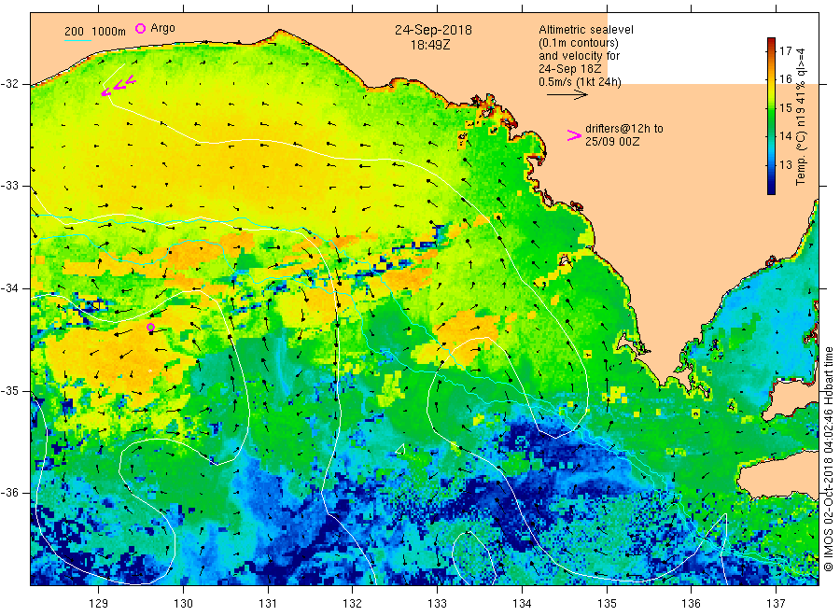
Task: Click the Altimetric sealevel caption
Action: click(x=585, y=30)
